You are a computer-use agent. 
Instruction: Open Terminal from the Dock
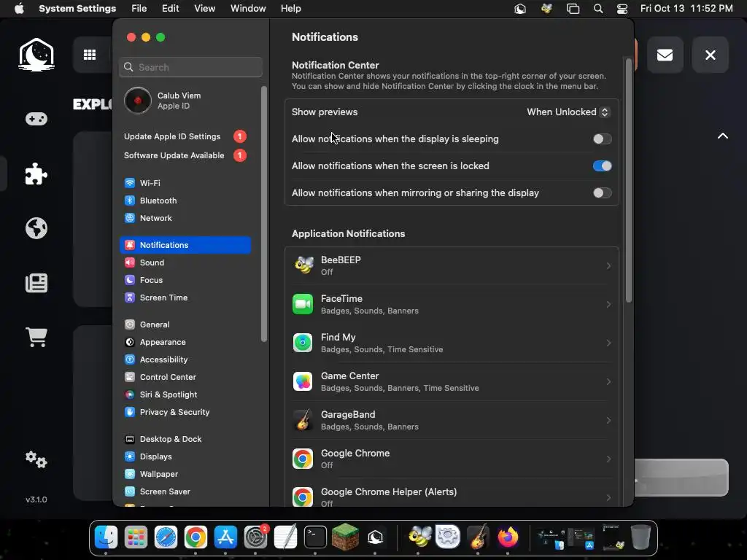pyautogui.click(x=315, y=537)
